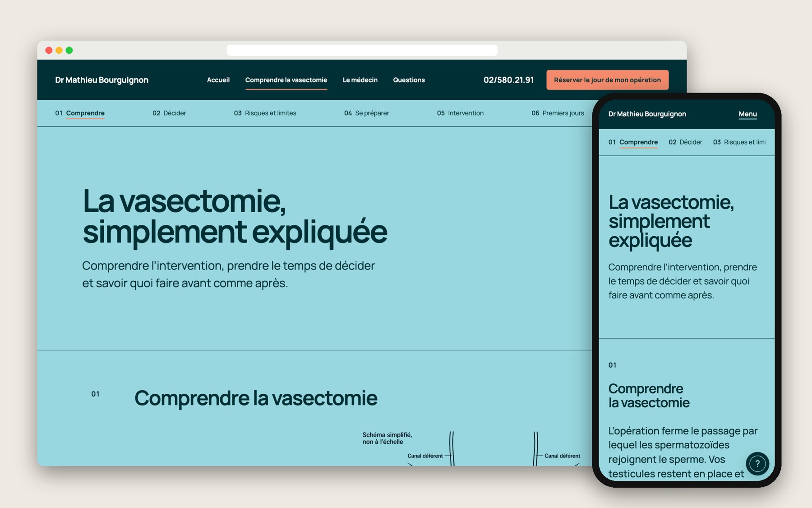
Task: Click the desktop section title Comprendre la vasectomie
Action: point(256,398)
